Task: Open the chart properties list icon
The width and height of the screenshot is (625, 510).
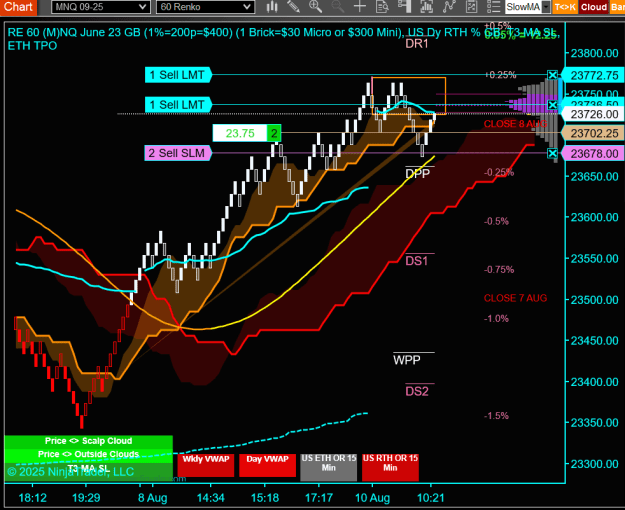Action: click(493, 7)
